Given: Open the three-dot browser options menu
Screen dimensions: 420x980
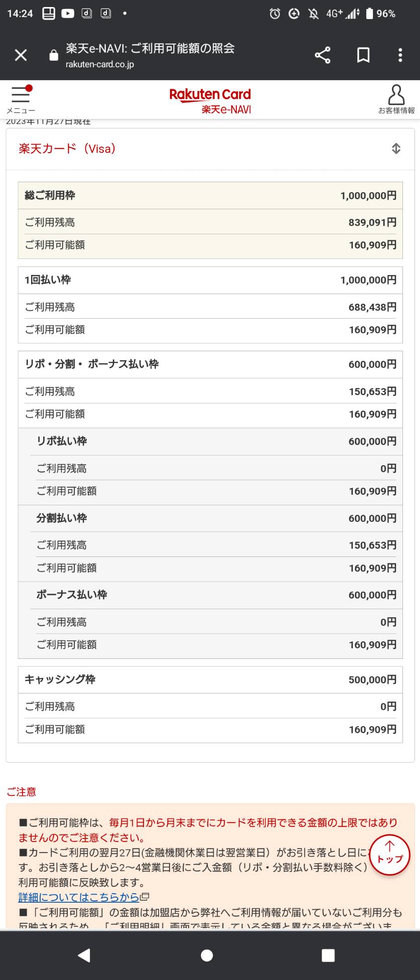Looking at the screenshot, I should 400,55.
